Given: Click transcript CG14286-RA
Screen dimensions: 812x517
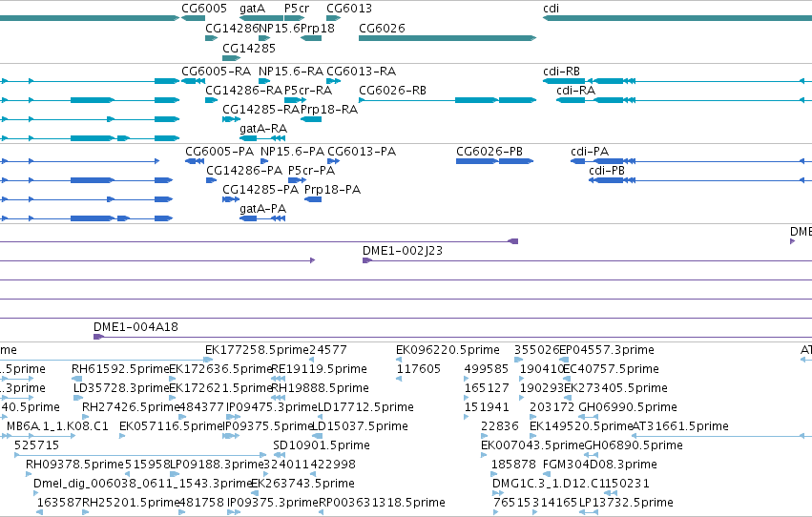Looking at the screenshot, I should [x=244, y=90].
